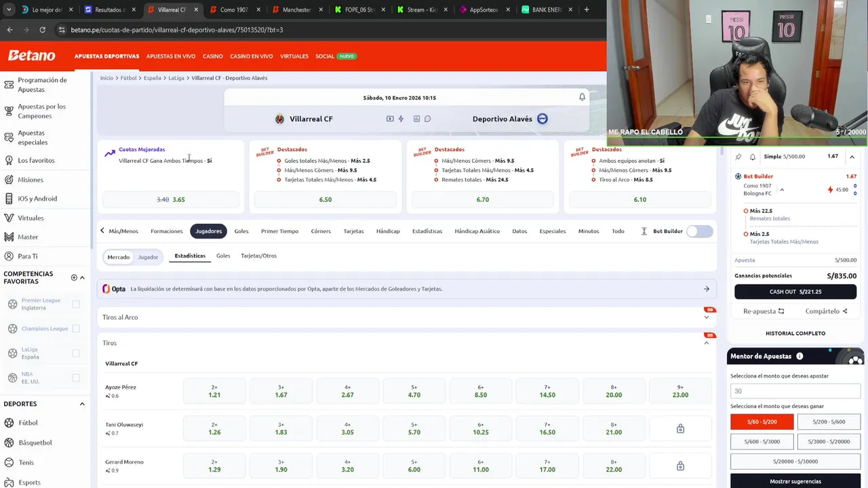Switch to the Córners market tab
Viewport: 868px width, 488px height.
click(x=321, y=231)
